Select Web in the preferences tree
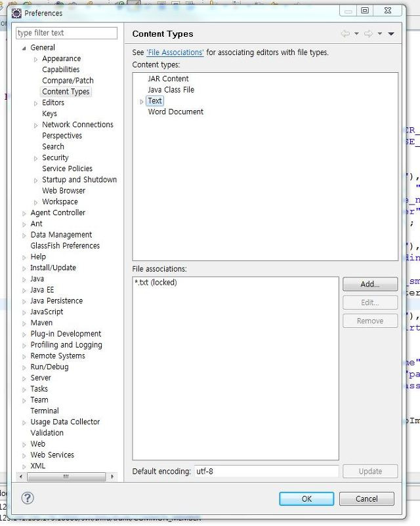 (37, 444)
